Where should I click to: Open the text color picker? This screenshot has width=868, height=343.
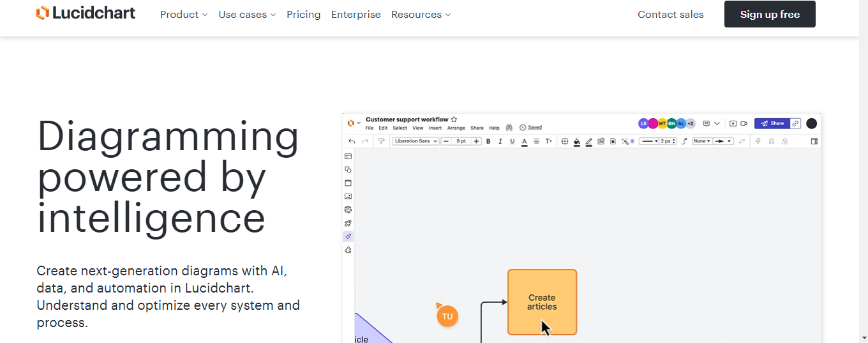pyautogui.click(x=525, y=142)
